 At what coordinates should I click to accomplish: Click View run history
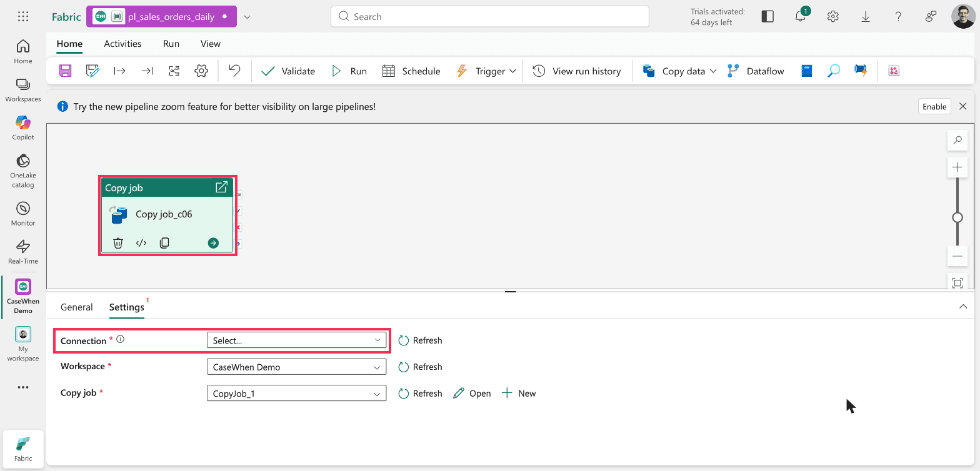click(577, 71)
